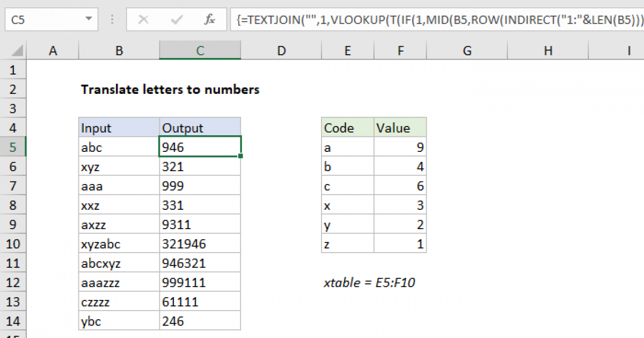Select row 5 header
The image size is (644, 338).
(x=13, y=147)
